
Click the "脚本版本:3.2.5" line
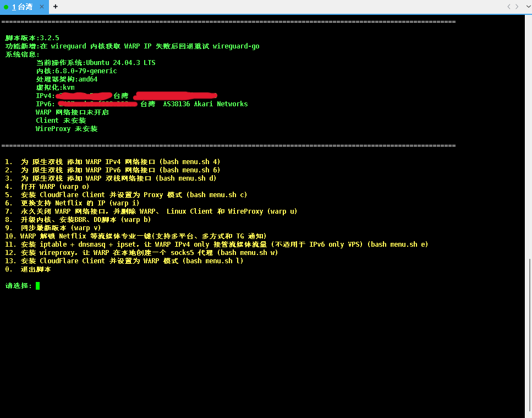32,37
